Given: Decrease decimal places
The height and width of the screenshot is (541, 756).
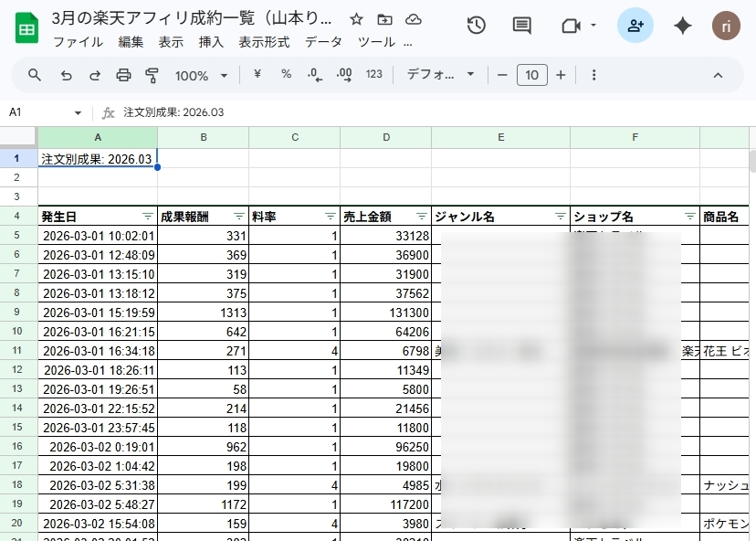Looking at the screenshot, I should point(315,75).
